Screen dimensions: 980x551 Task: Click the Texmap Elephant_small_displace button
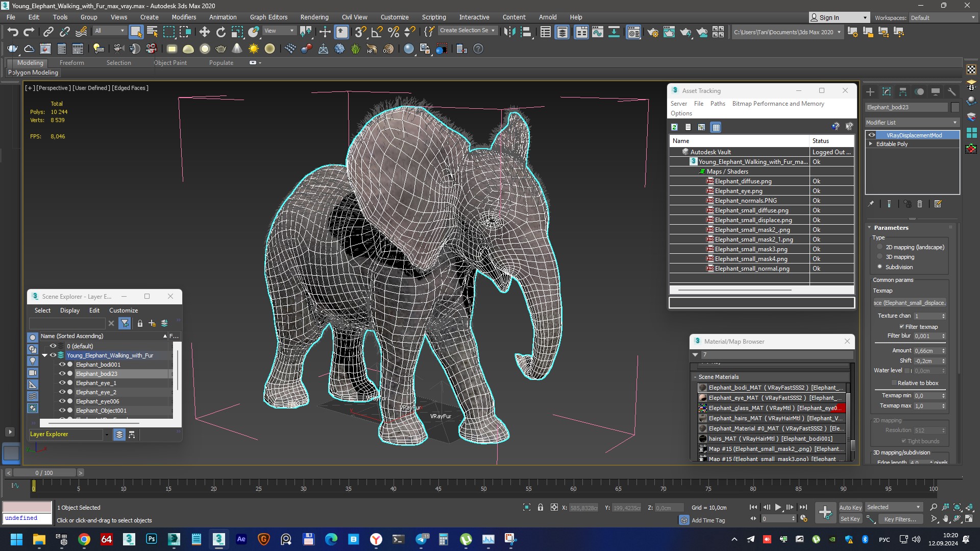click(x=910, y=303)
